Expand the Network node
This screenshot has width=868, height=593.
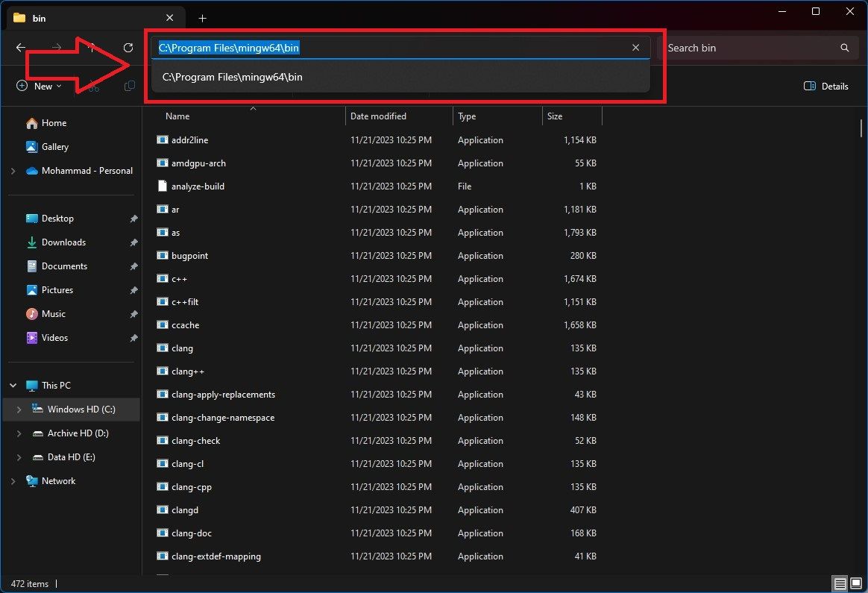point(13,480)
